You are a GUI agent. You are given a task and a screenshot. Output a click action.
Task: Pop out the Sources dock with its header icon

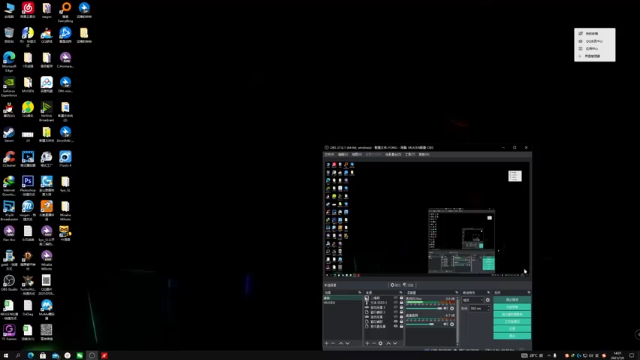[x=400, y=293]
